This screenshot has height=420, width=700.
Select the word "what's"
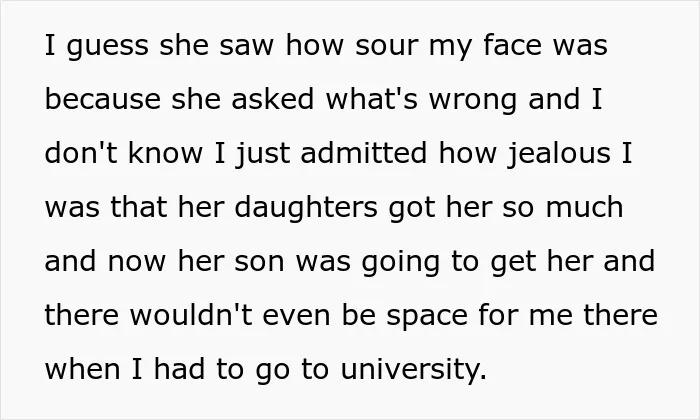pyautogui.click(x=371, y=99)
